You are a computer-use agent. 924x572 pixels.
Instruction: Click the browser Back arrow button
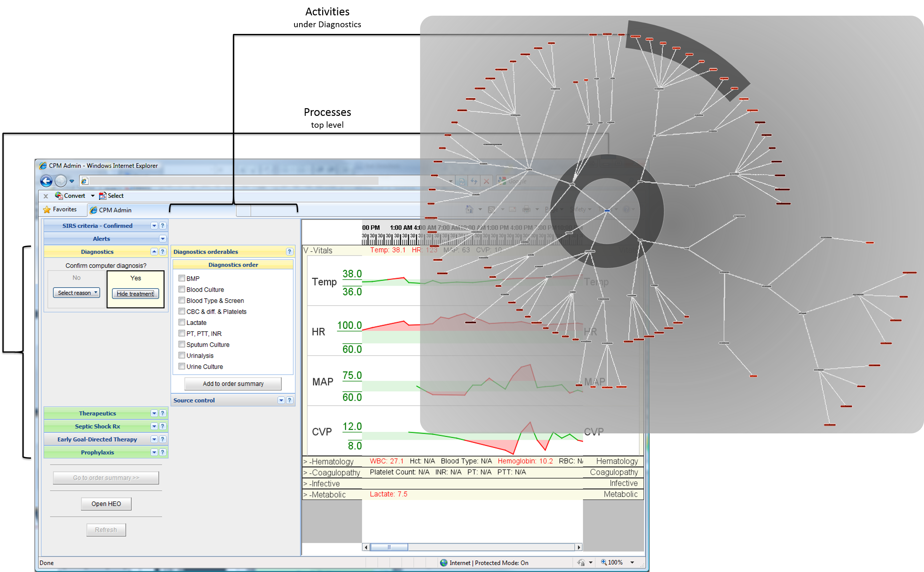tap(46, 181)
